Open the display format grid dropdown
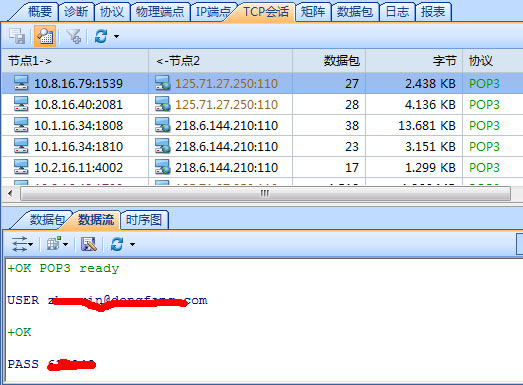This screenshot has width=523, height=385. tap(57, 244)
